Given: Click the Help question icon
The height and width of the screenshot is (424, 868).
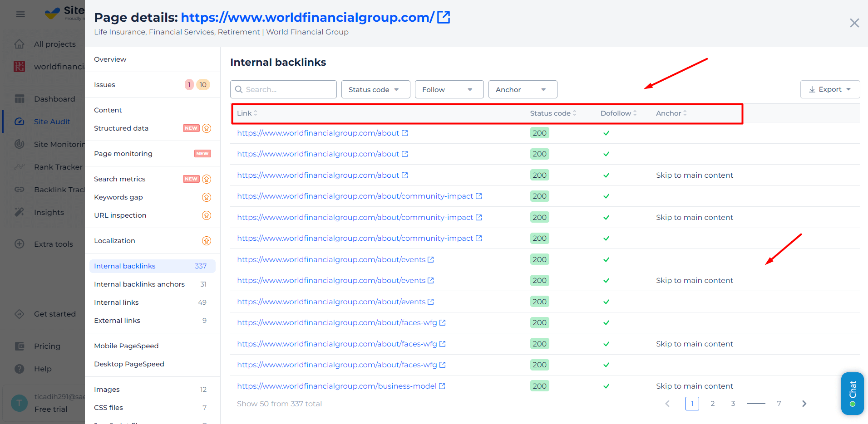Looking at the screenshot, I should click(20, 369).
